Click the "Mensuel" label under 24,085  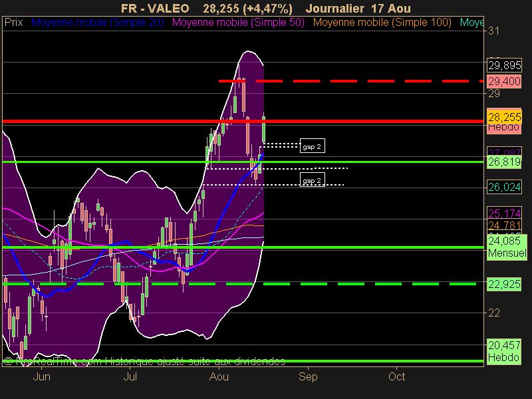click(507, 253)
